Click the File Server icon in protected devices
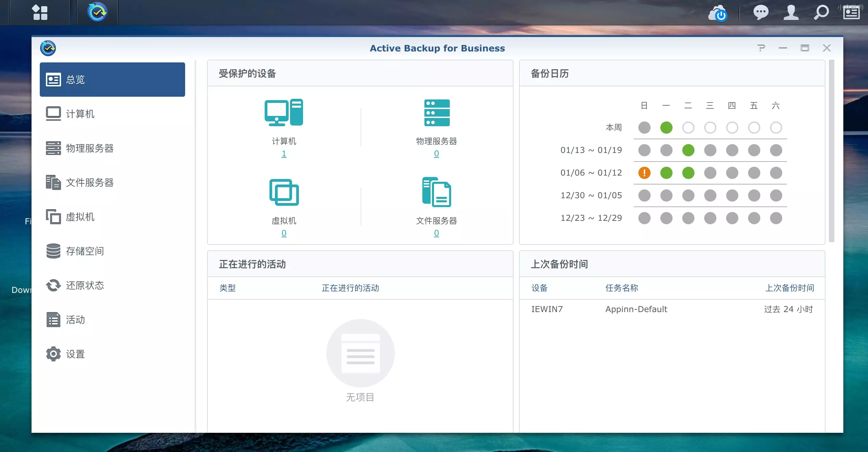This screenshot has height=452, width=868. (436, 192)
